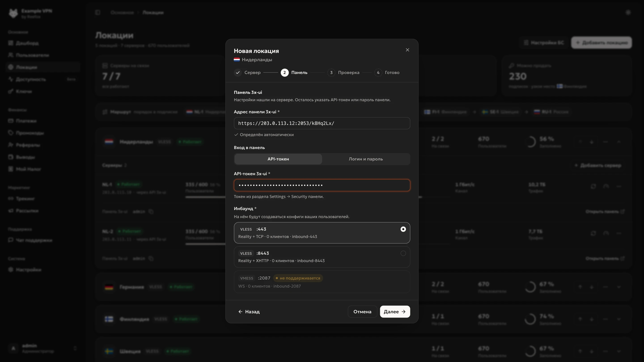Viewport: 644px width, 362px height.
Task: Open Настройки in the sidebar
Action: tap(42, 269)
